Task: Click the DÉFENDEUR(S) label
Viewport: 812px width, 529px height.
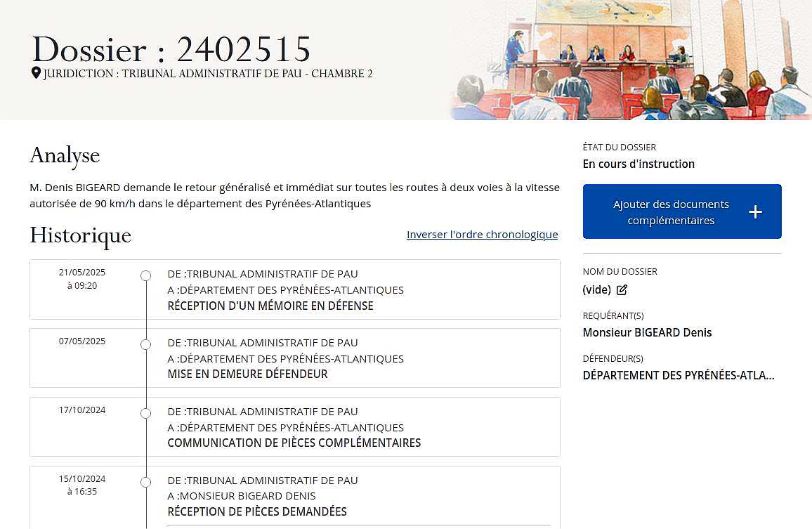Action: [613, 359]
